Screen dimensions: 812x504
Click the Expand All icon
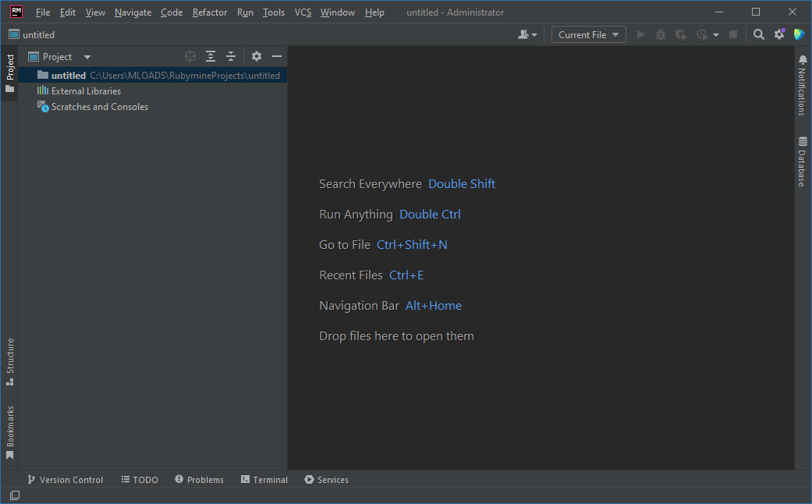click(x=211, y=56)
